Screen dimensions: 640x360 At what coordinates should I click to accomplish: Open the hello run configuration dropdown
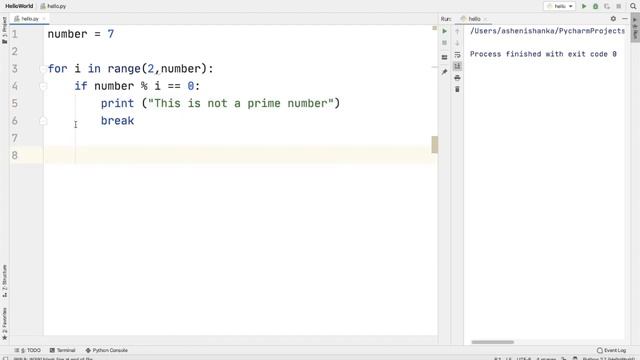[x=560, y=6]
